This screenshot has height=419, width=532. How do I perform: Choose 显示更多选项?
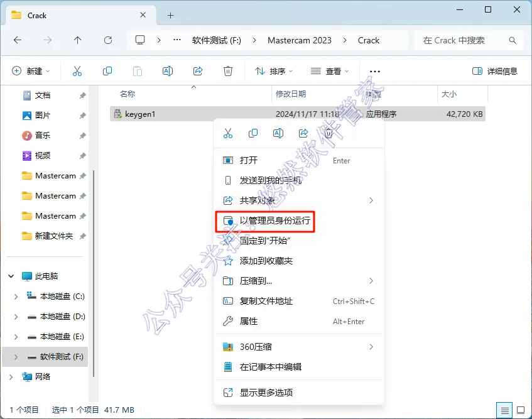pyautogui.click(x=299, y=393)
